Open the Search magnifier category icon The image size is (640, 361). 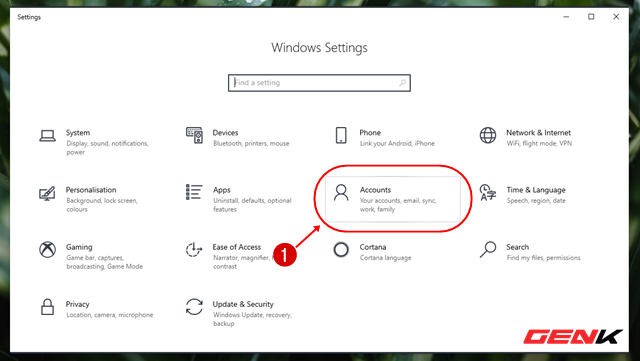(x=488, y=250)
